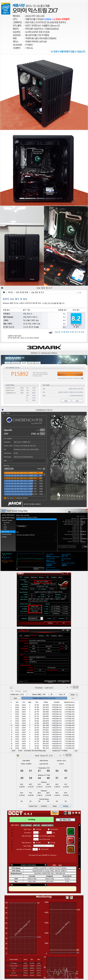
Task: Open the Settings menu in LinX
Action: 18,691
